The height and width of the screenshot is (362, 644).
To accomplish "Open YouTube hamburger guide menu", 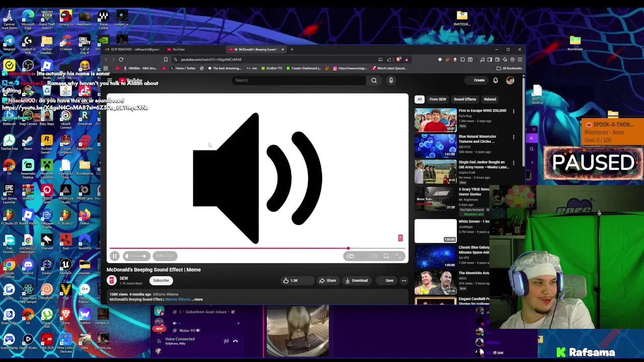I will click(x=109, y=80).
